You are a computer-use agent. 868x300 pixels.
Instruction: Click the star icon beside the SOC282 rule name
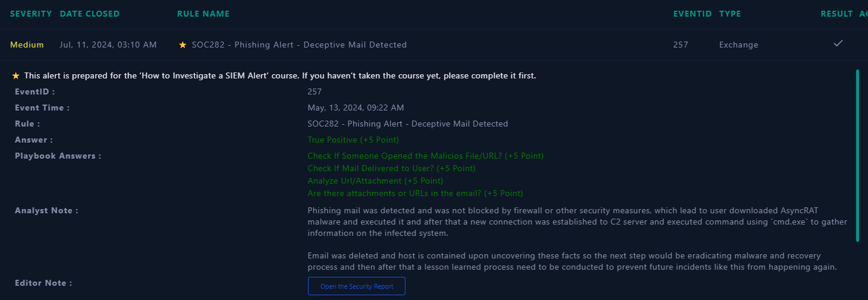click(x=183, y=45)
